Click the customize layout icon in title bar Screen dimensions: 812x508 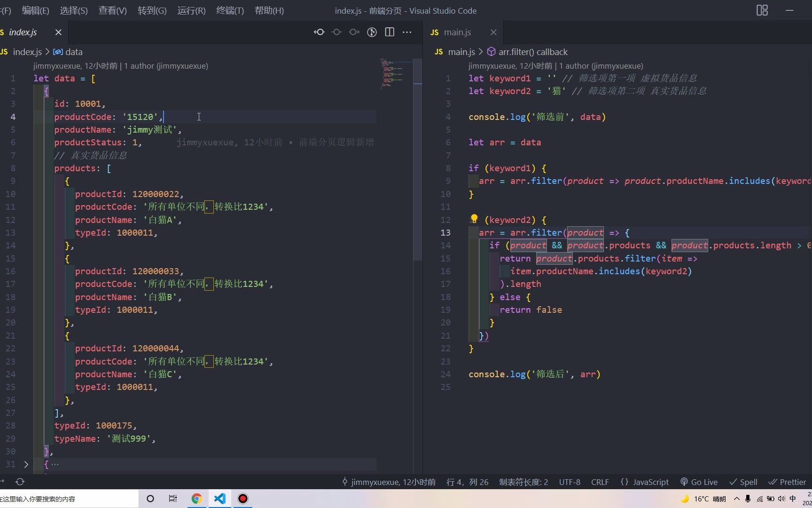[x=762, y=10]
